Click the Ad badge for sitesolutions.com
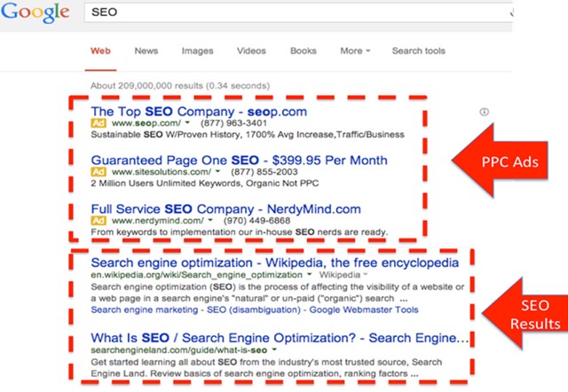The image size is (568, 392). (x=99, y=172)
